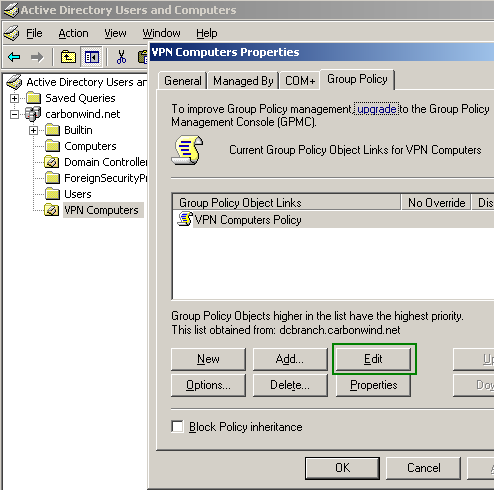Click the No Override column header
Screen dimensions: 494x490
[x=436, y=203]
